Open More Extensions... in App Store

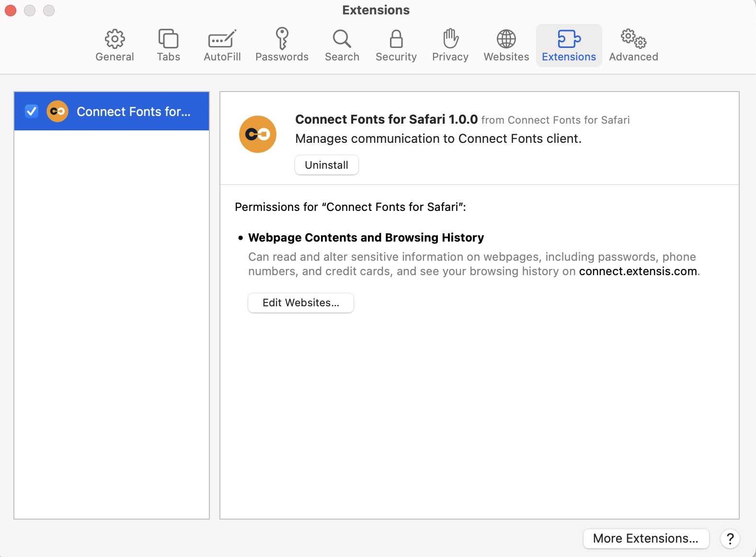pyautogui.click(x=646, y=539)
